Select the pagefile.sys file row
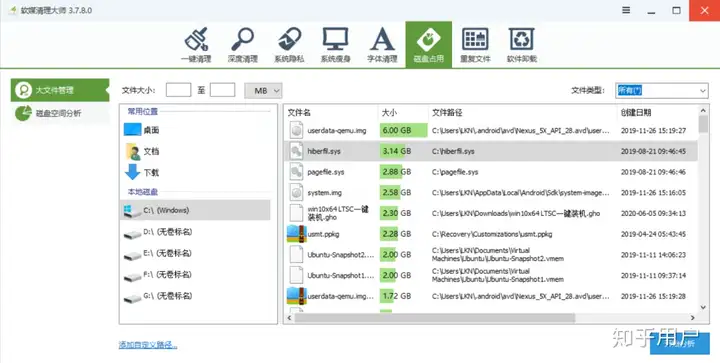 tap(491, 172)
